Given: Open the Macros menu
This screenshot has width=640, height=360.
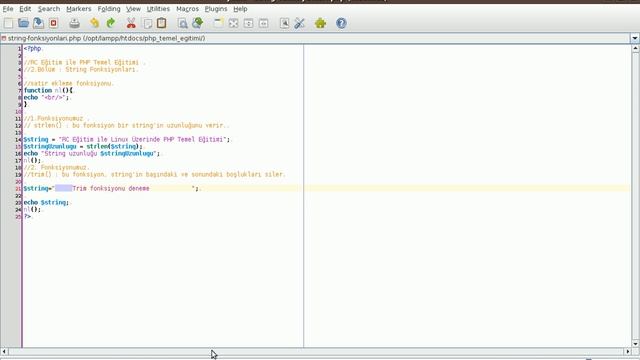Looking at the screenshot, I should coord(187,9).
